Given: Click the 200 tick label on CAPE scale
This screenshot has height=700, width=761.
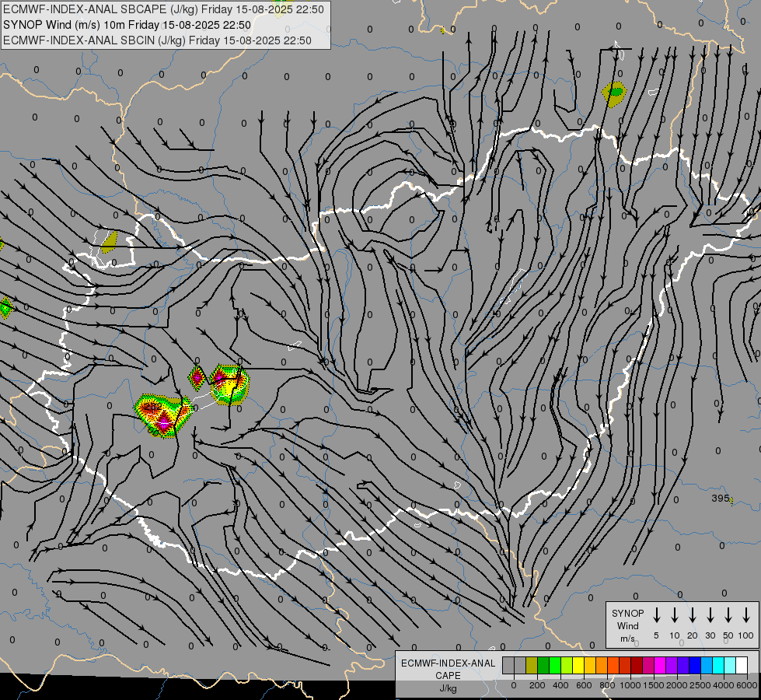Looking at the screenshot, I should point(537,685).
